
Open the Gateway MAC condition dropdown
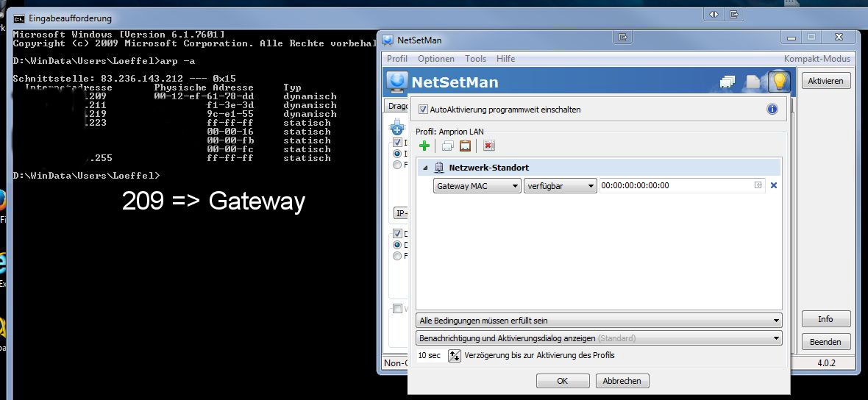[477, 186]
